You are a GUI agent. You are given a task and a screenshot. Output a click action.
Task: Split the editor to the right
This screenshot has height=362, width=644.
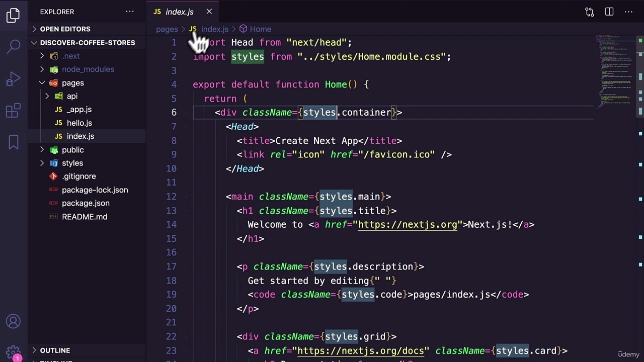tap(609, 12)
